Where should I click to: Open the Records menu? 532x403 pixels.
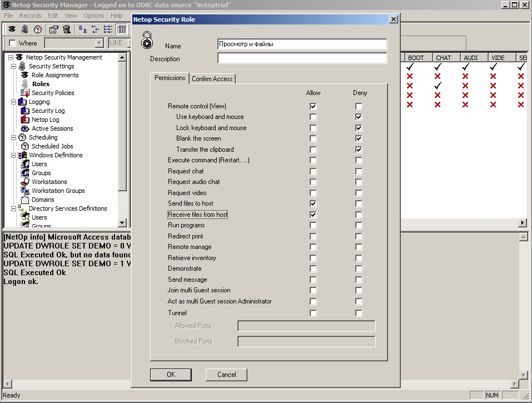[30, 16]
